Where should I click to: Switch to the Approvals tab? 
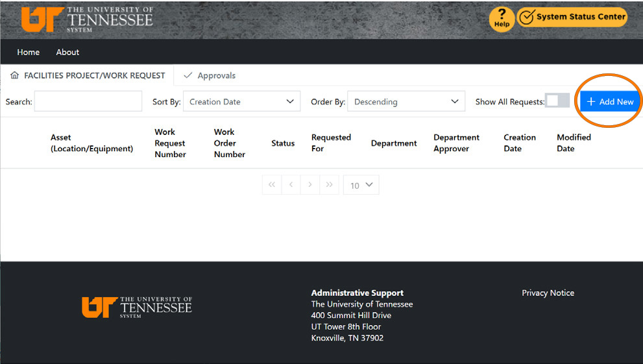pyautogui.click(x=210, y=75)
